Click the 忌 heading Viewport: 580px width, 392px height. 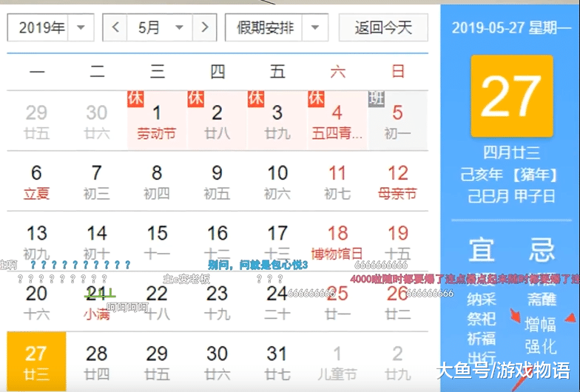click(542, 250)
